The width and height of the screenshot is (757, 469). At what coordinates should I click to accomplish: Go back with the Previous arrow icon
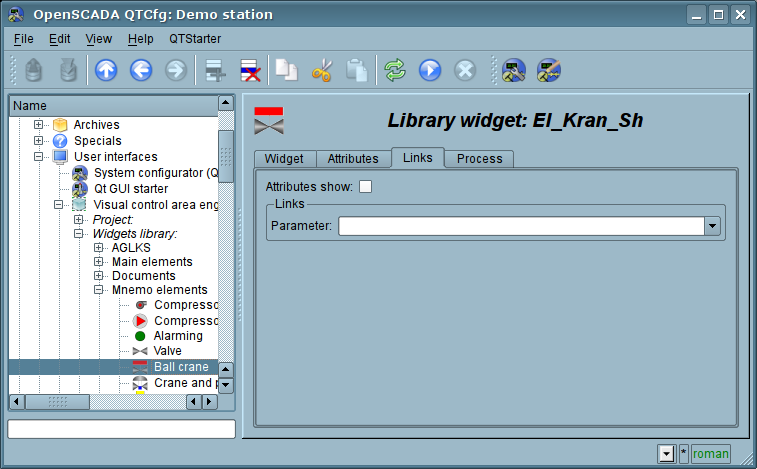pos(141,70)
